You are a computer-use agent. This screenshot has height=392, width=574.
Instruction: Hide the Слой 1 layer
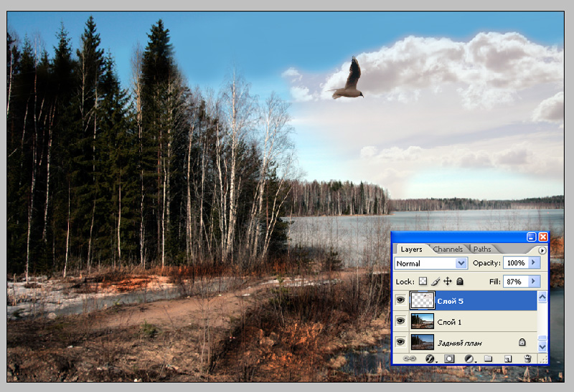(x=400, y=321)
